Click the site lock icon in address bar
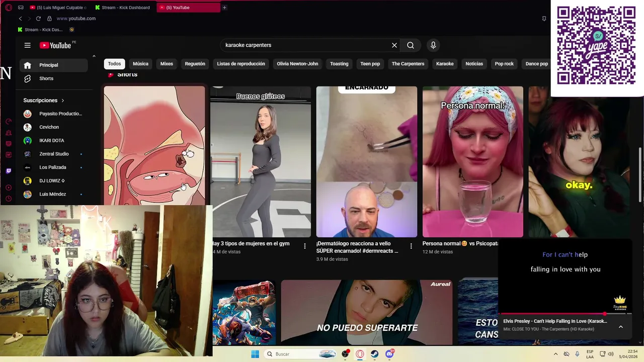Viewport: 644px width, 362px height. click(x=49, y=19)
